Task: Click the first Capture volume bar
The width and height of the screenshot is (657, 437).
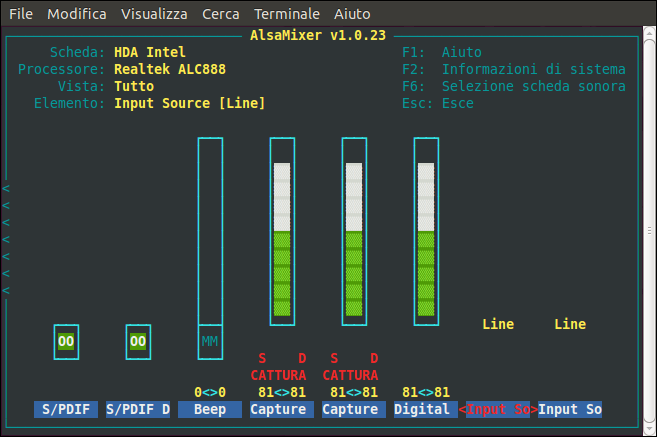Action: click(282, 231)
